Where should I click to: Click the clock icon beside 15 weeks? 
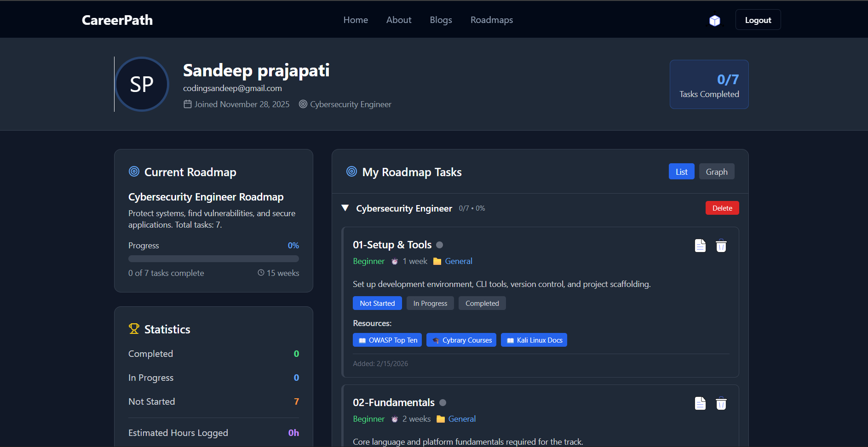[x=261, y=273]
